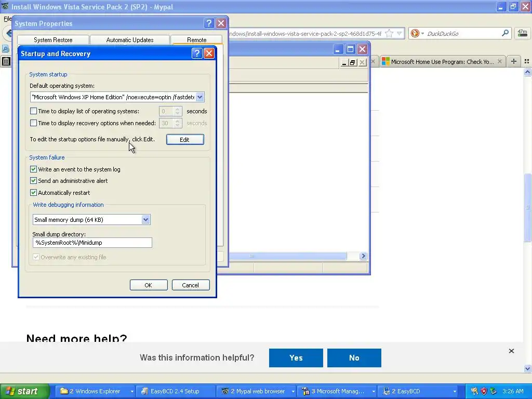Answer No to Was this information helpful

point(354,357)
